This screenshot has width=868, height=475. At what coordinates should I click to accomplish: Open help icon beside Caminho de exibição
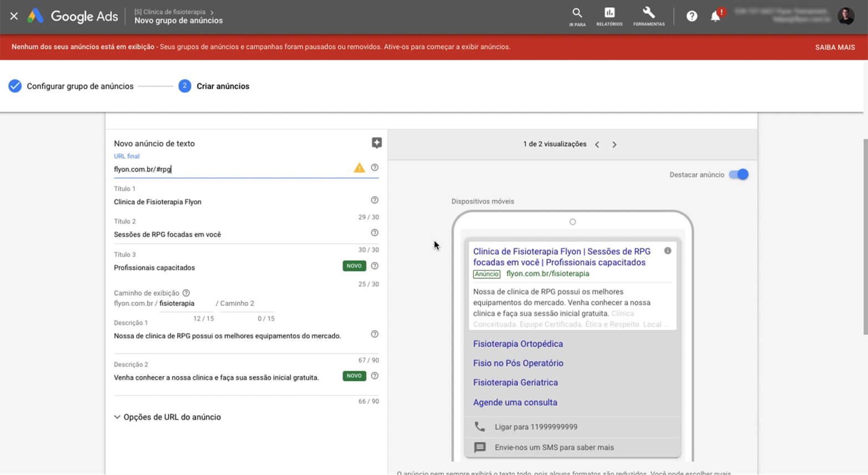(x=186, y=293)
